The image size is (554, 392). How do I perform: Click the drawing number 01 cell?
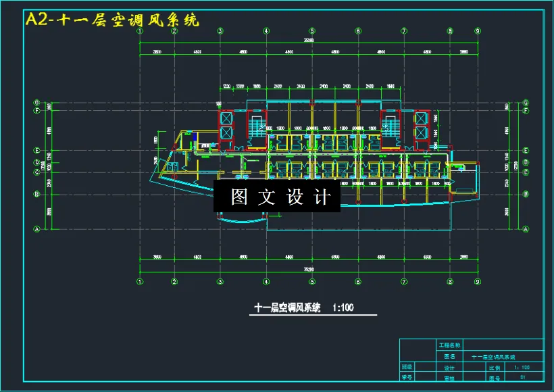523,376
